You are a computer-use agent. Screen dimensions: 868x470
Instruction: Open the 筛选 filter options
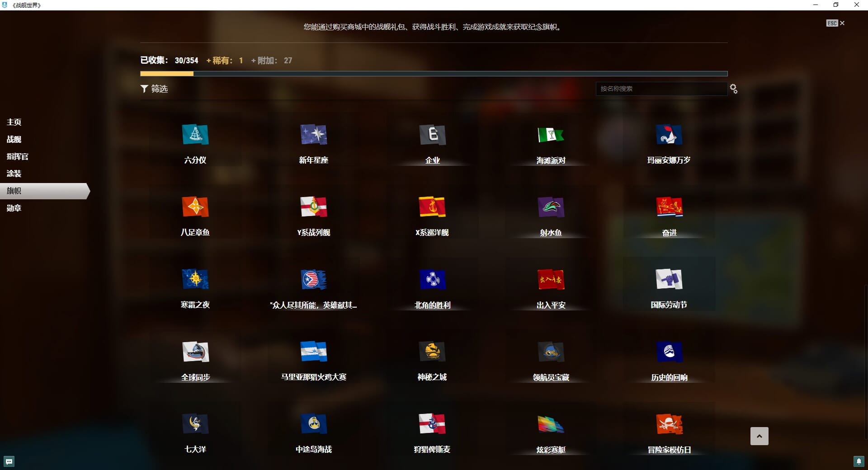tap(154, 89)
